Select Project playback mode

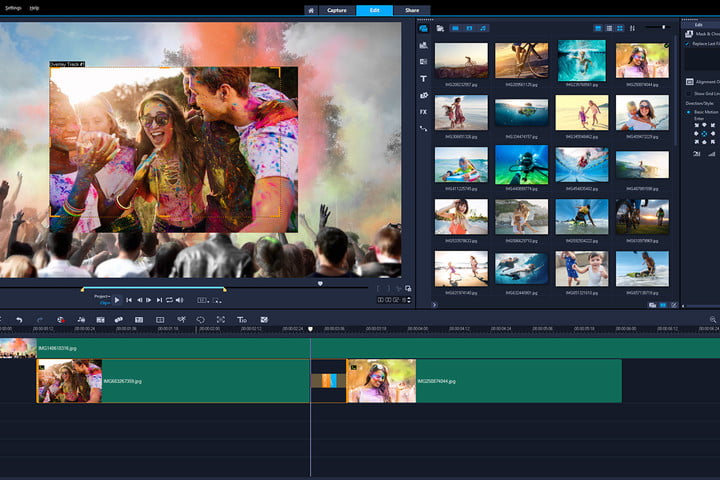[x=101, y=296]
